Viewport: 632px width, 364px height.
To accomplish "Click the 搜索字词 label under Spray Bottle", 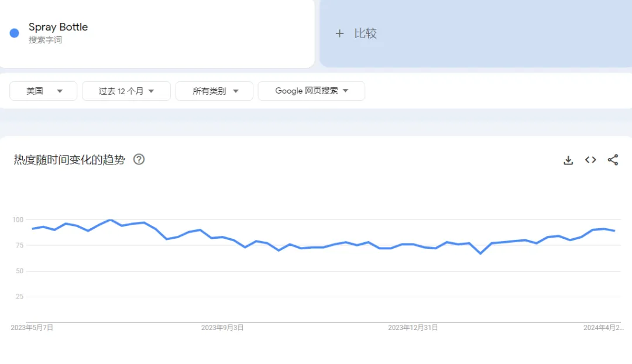I will (x=45, y=40).
